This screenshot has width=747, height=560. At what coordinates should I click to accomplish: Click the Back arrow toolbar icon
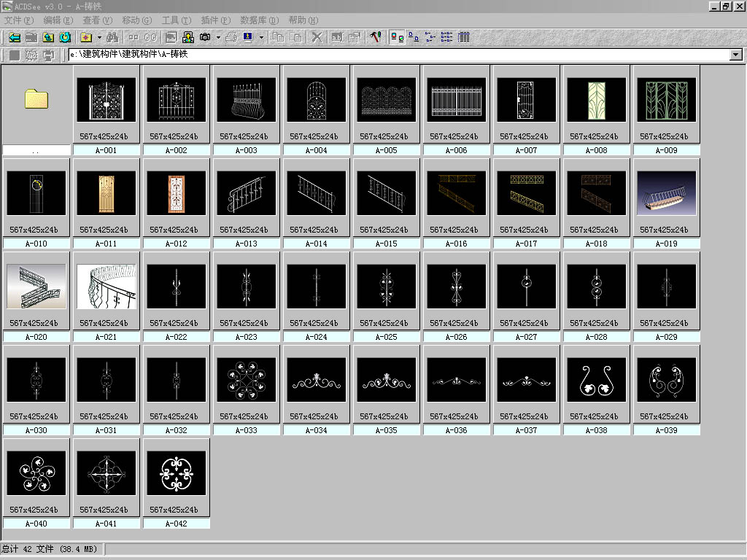(14, 36)
